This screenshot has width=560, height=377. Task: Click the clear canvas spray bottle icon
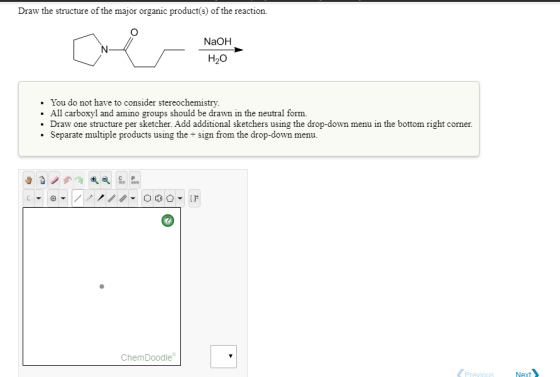[x=42, y=180]
